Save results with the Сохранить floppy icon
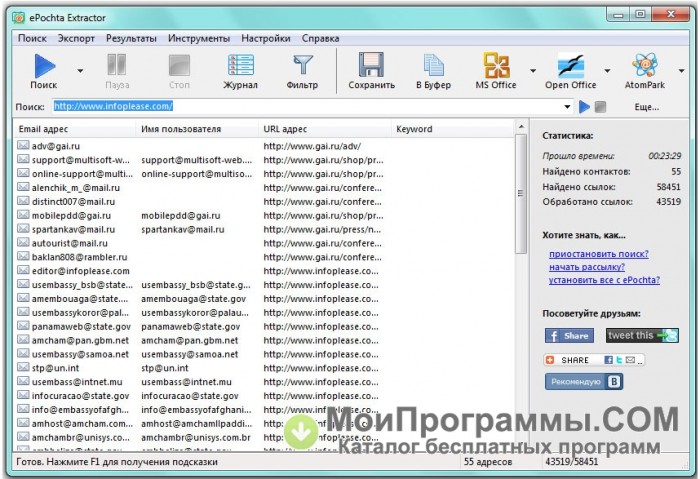 [x=371, y=65]
